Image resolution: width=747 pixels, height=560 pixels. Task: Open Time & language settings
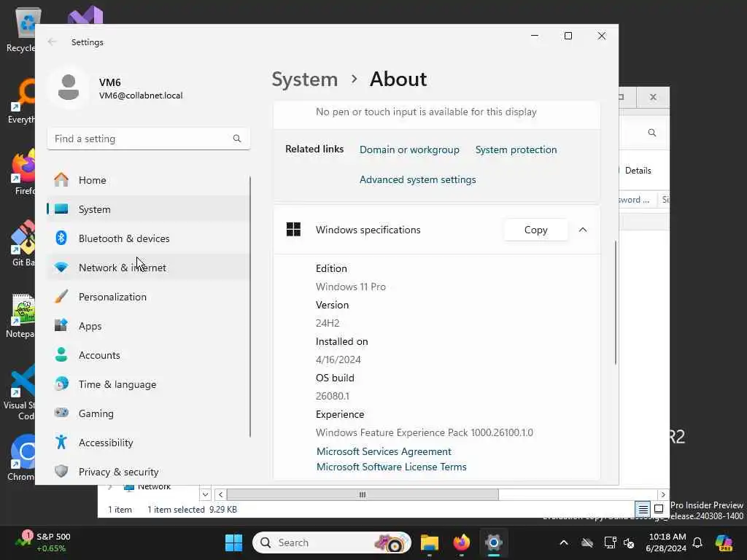147,384
